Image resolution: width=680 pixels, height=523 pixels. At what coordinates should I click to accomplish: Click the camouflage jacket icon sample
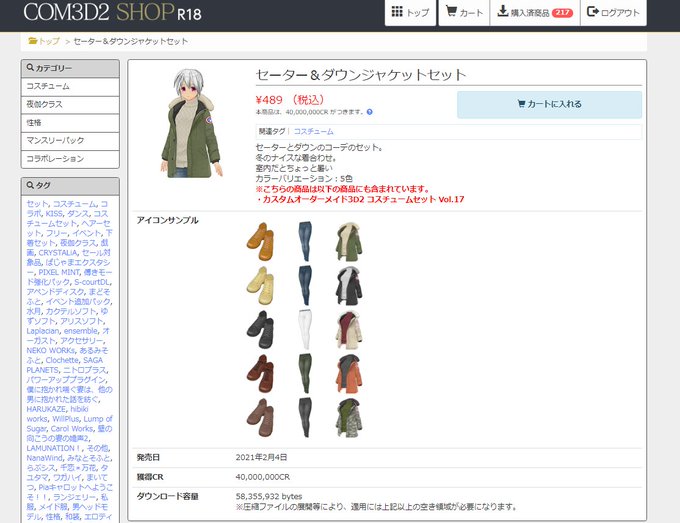(349, 417)
